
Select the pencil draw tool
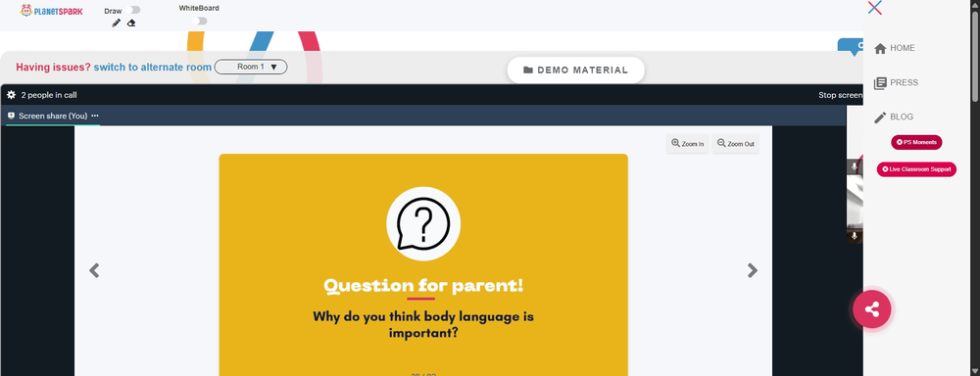(x=117, y=23)
